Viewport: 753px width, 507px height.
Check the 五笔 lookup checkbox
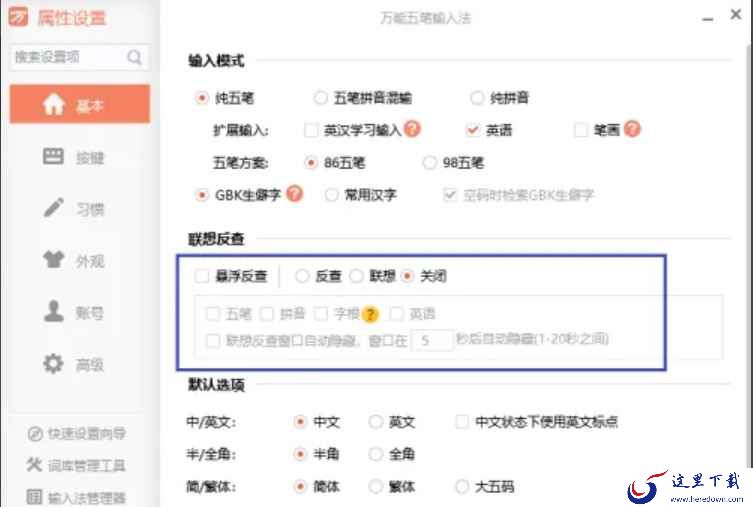pos(212,314)
